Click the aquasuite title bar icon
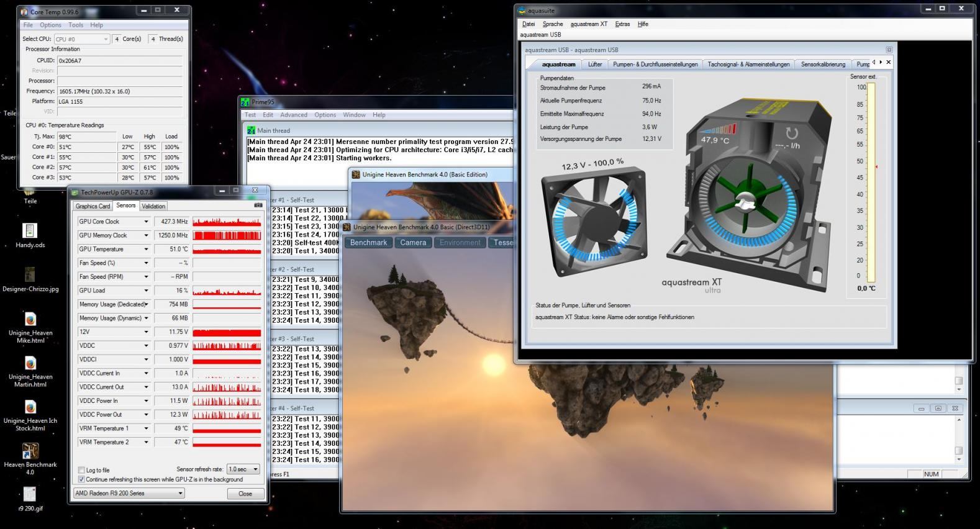This screenshot has height=529, width=980. click(522, 11)
